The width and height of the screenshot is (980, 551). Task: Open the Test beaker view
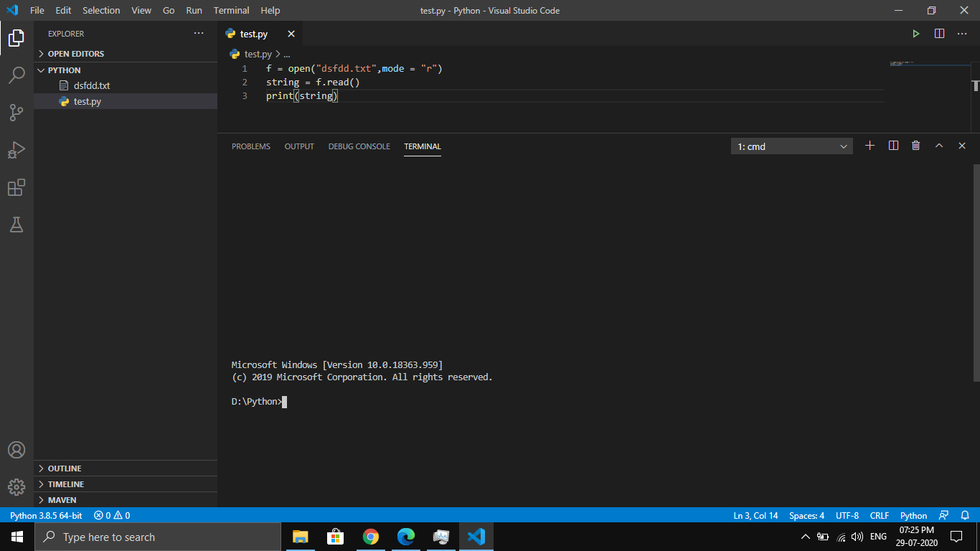pyautogui.click(x=17, y=225)
